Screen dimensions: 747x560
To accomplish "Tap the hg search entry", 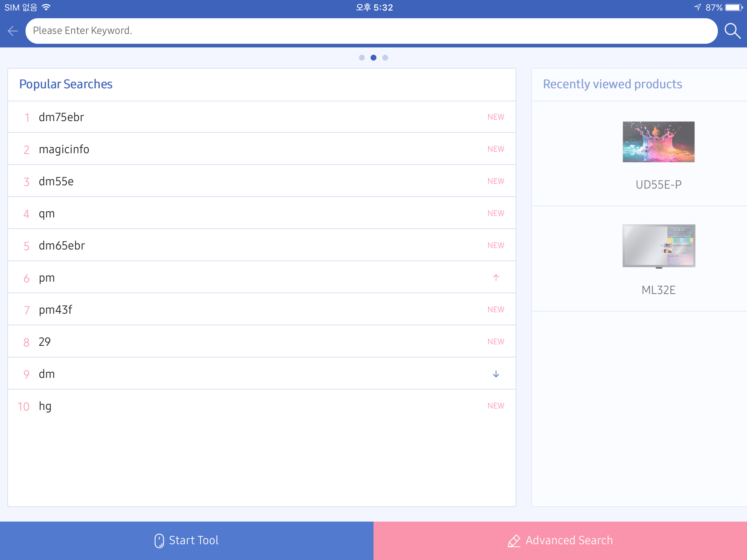I will 45,406.
